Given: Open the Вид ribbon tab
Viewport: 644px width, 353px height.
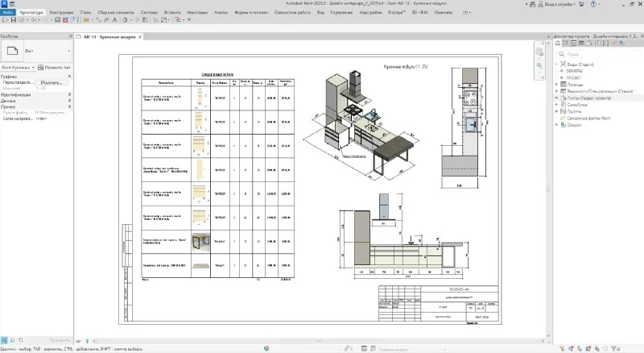Looking at the screenshot, I should pos(320,12).
